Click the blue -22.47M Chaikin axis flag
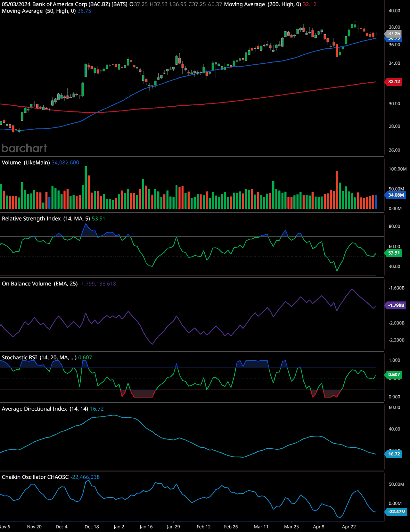 396,512
